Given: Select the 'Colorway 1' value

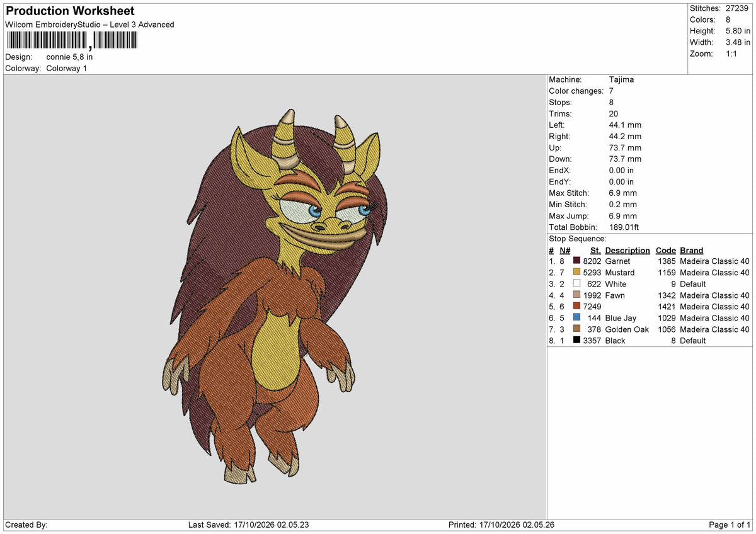Looking at the screenshot, I should coord(67,68).
